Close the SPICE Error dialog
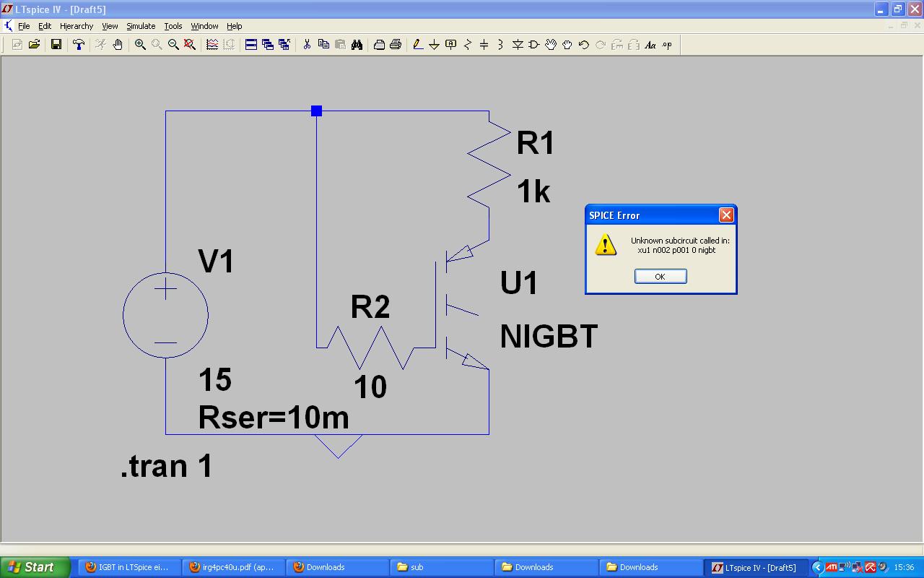 [726, 215]
